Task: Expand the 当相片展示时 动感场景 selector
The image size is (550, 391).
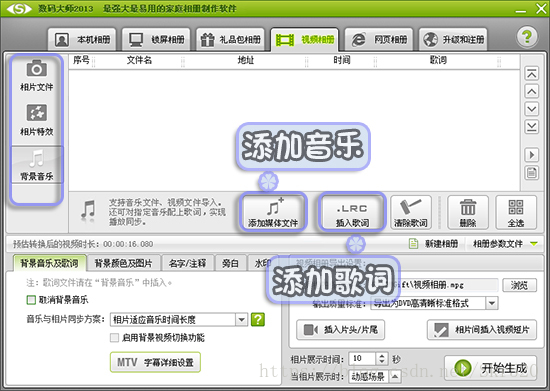Action: click(395, 377)
